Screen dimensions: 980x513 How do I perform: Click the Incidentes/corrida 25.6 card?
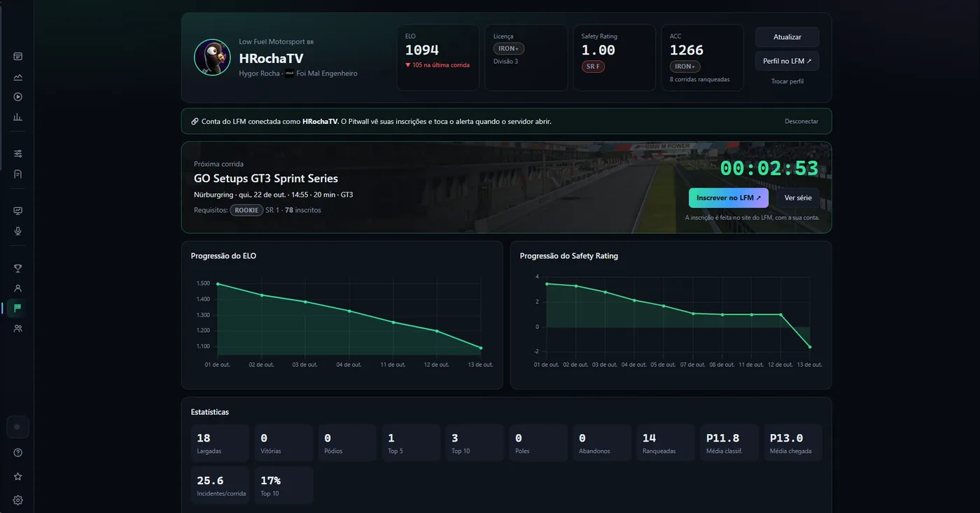click(220, 485)
